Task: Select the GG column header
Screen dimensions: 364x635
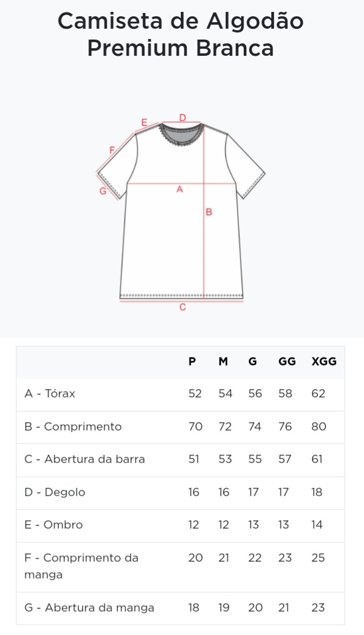Action: pyautogui.click(x=287, y=361)
